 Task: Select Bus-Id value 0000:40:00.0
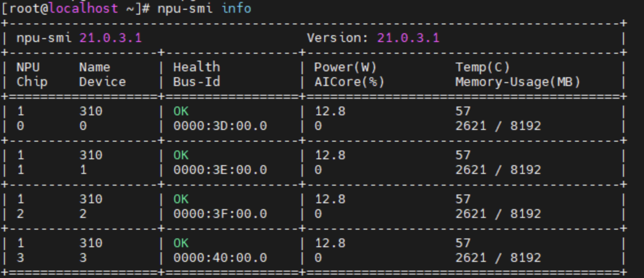click(x=220, y=258)
